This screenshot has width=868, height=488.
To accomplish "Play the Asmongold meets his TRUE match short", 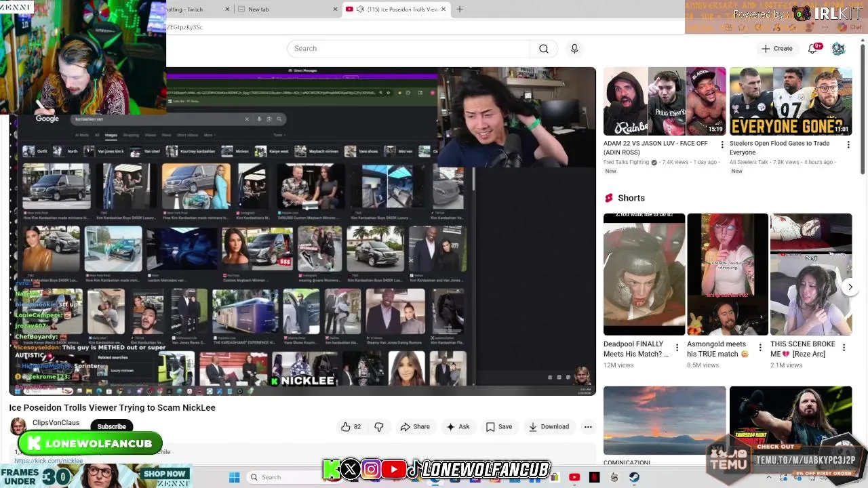I will click(728, 274).
